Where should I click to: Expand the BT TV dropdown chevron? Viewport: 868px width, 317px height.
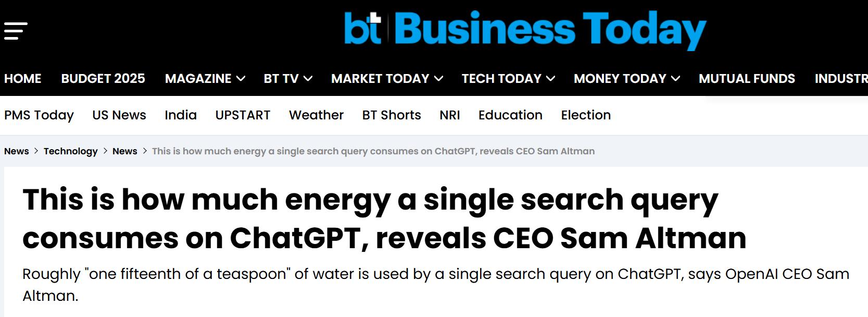click(x=308, y=79)
